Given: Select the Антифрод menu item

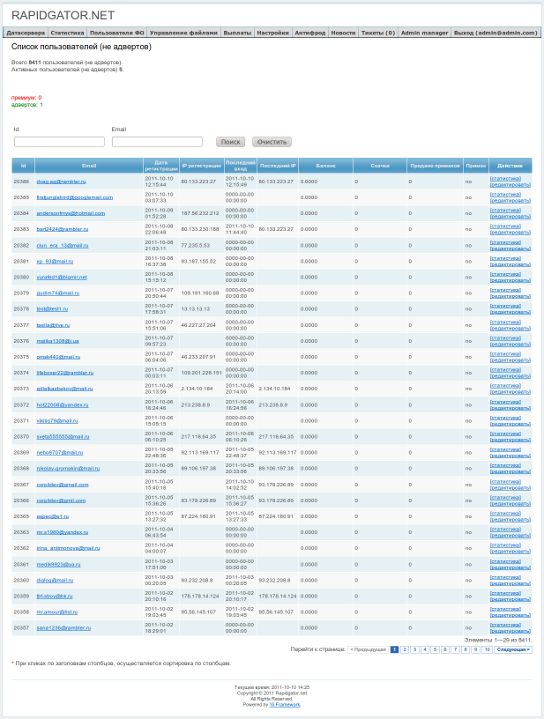Looking at the screenshot, I should tap(310, 33).
